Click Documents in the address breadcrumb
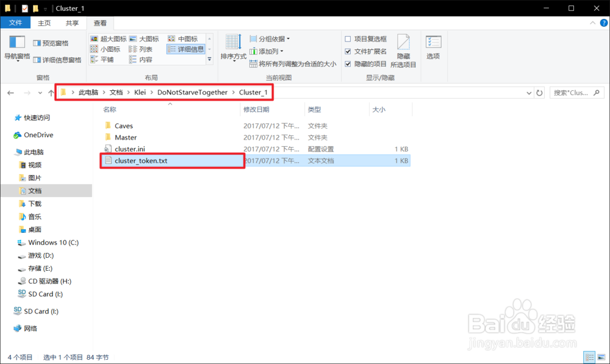This screenshot has height=364, width=610. [x=116, y=93]
